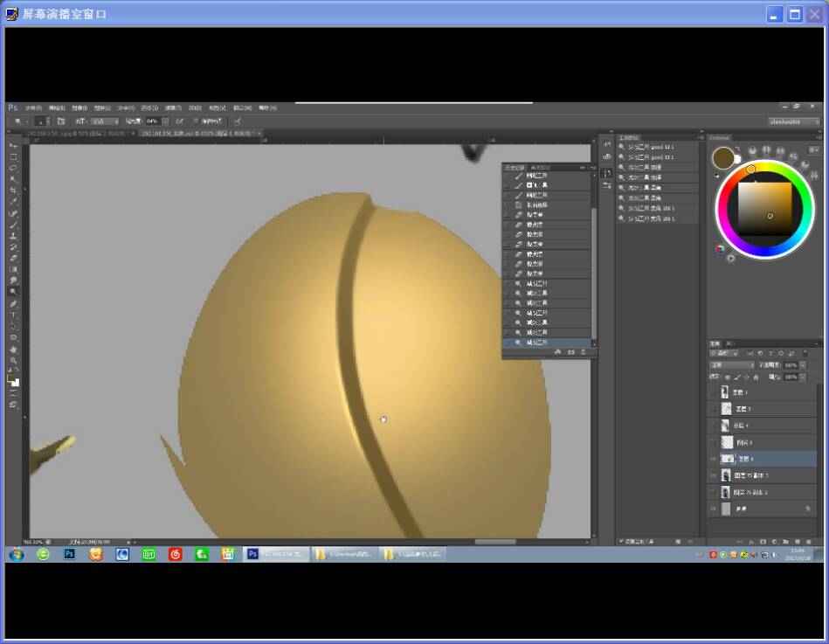Toggle visibility of 图层 5 layer
Screen dimensions: 829x644
[x=713, y=409]
